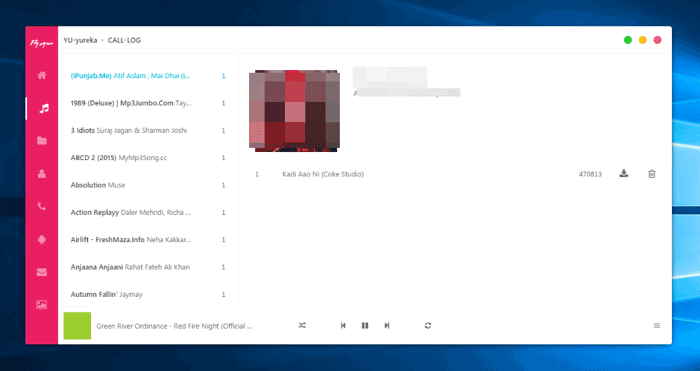
Task: Open the Files folder sidebar icon
Action: coord(42,141)
